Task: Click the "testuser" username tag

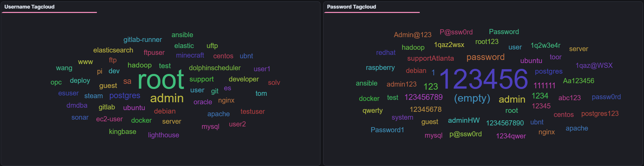Action: 253,111
